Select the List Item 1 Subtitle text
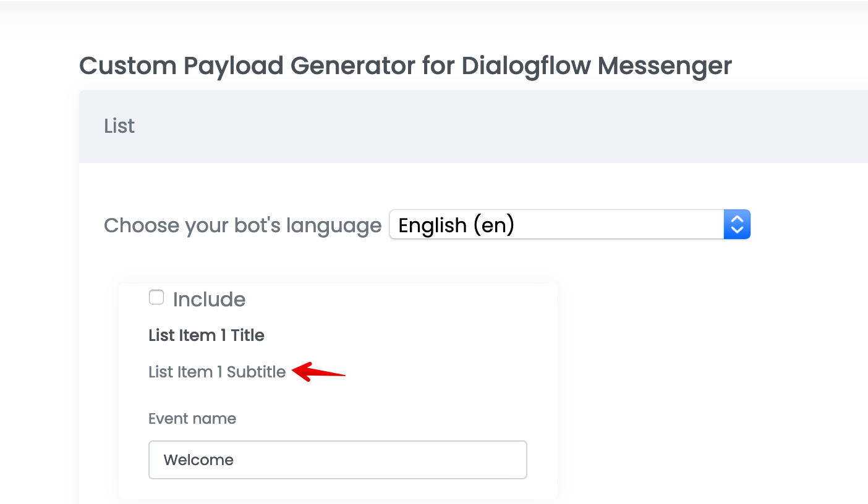This screenshot has height=504, width=868. [x=217, y=372]
